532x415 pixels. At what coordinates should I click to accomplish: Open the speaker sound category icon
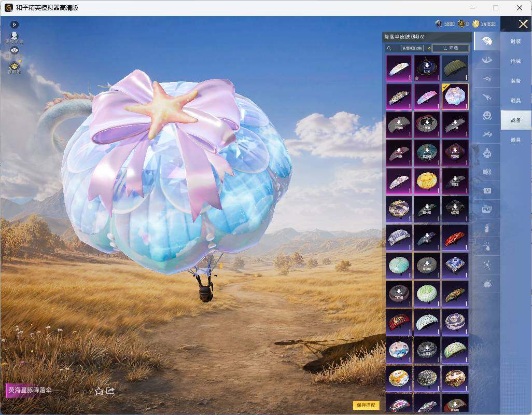(x=487, y=172)
